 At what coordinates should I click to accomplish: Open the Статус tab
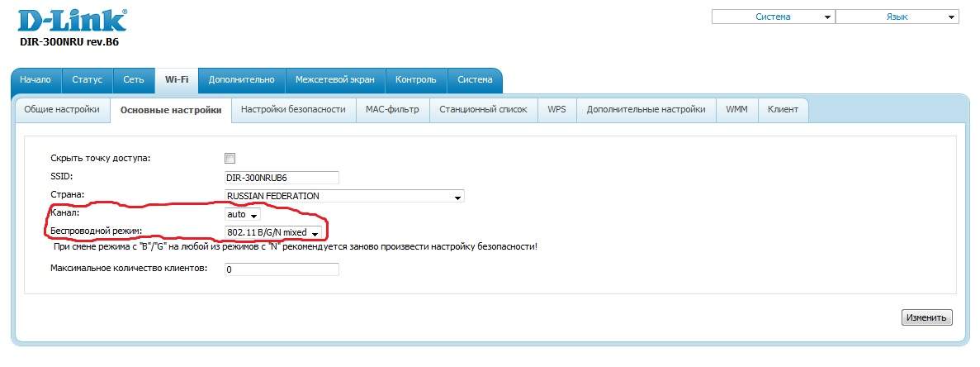87,79
